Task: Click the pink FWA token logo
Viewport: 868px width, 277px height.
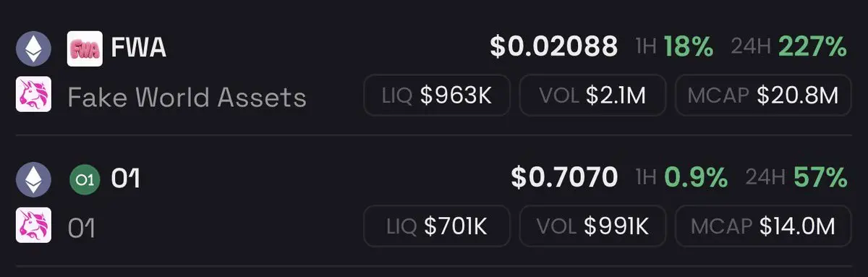Action: click(85, 49)
